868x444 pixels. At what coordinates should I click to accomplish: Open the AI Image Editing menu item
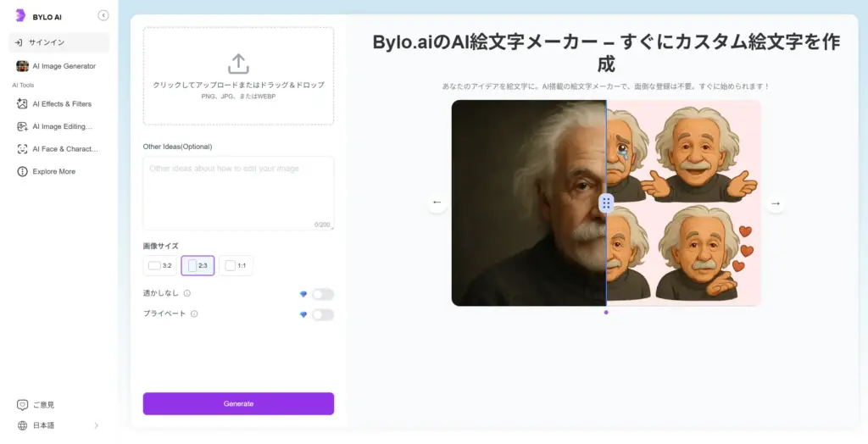coord(59,127)
